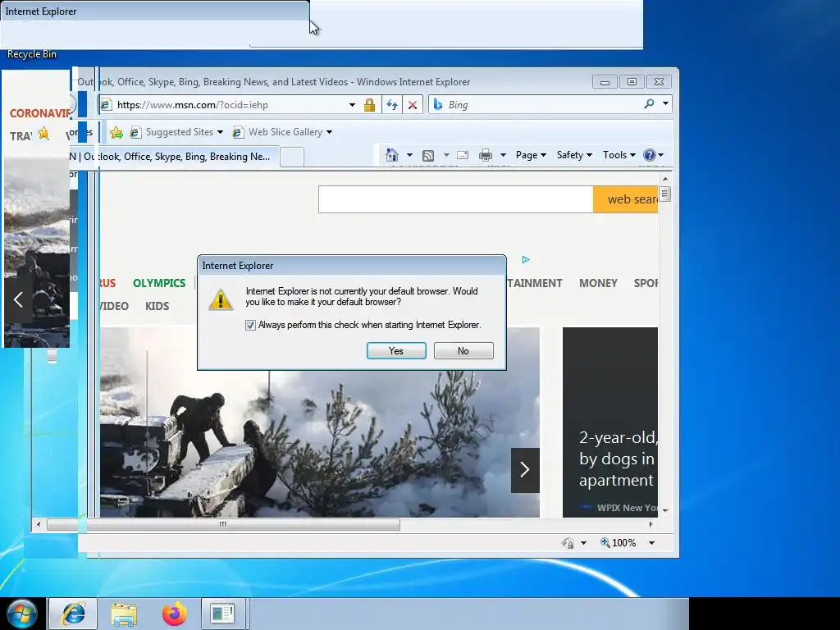Open the zoom level dropdown arrow
The width and height of the screenshot is (840, 630).
tap(651, 543)
